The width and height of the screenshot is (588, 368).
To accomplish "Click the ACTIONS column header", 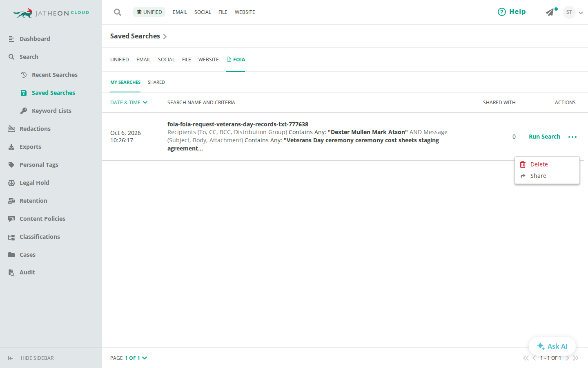I will click(x=565, y=103).
